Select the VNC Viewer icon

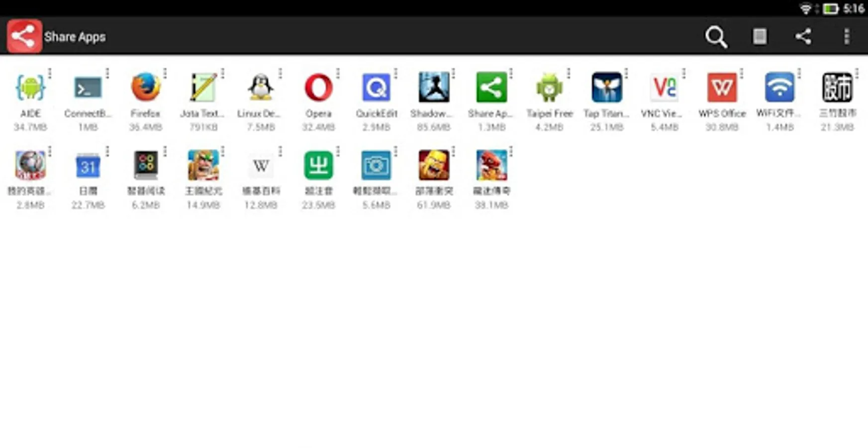665,88
